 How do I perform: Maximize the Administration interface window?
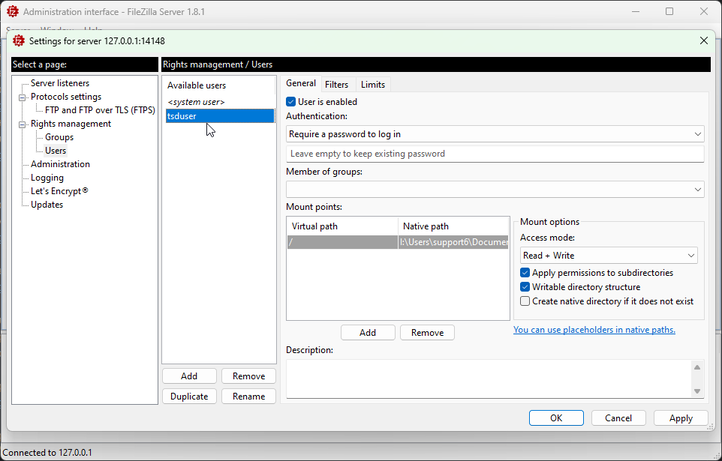tap(670, 12)
